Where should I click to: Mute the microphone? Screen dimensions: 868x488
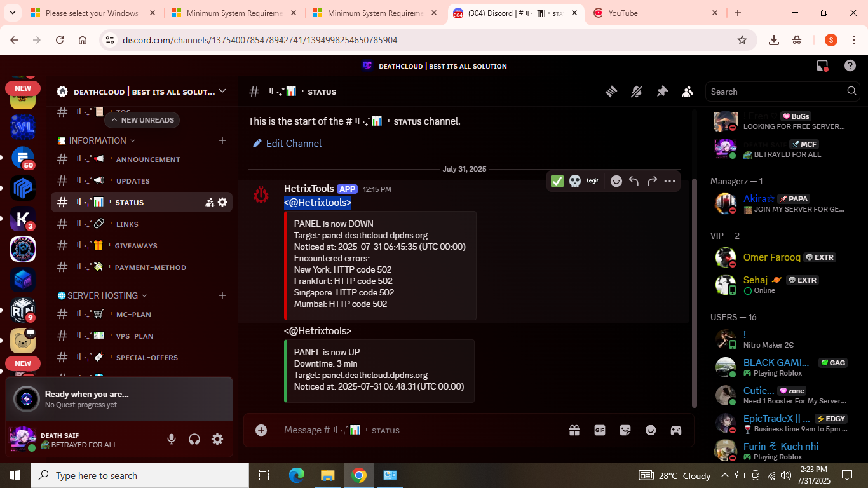172,439
